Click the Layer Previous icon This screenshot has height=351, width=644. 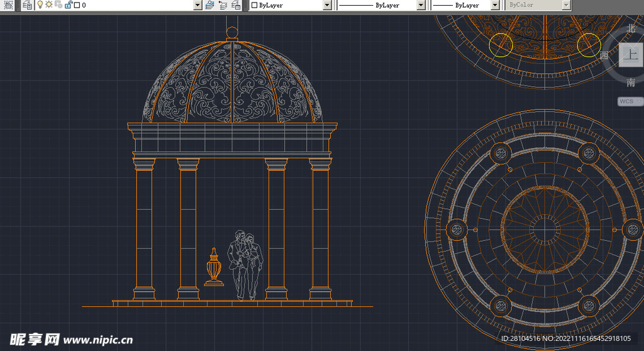pyautogui.click(x=223, y=5)
